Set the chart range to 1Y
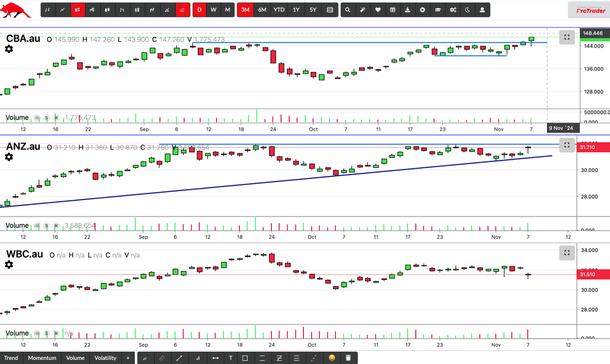 pyautogui.click(x=296, y=10)
